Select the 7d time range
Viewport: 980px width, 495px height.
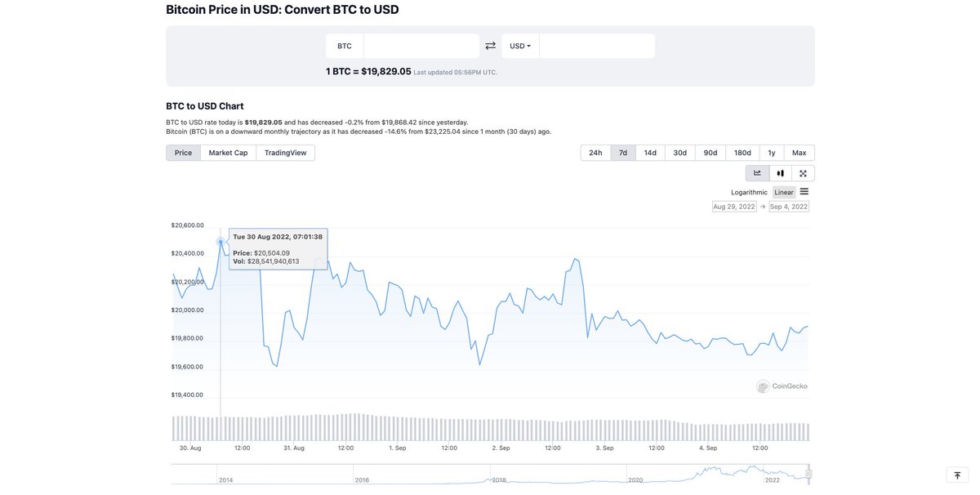tap(623, 153)
